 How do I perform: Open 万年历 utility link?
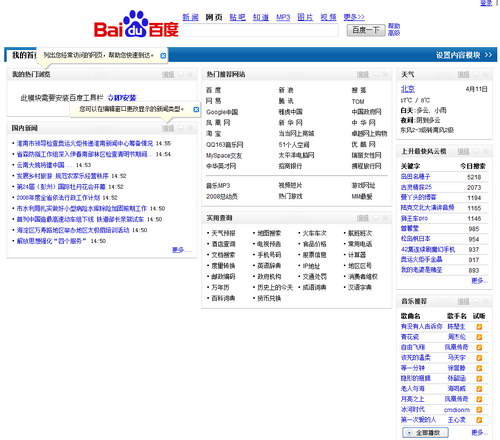click(220, 287)
